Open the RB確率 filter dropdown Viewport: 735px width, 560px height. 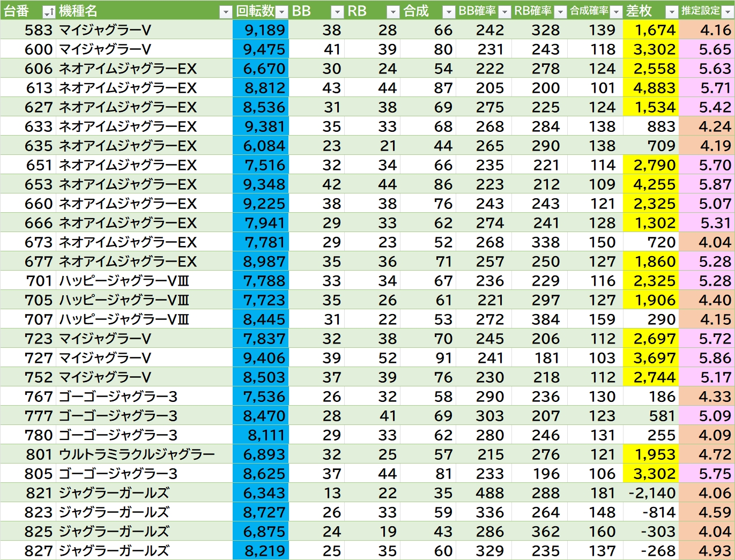[560, 12]
